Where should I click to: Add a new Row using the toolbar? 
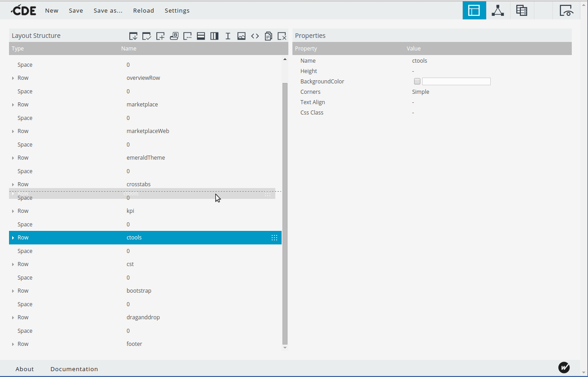[x=201, y=36]
